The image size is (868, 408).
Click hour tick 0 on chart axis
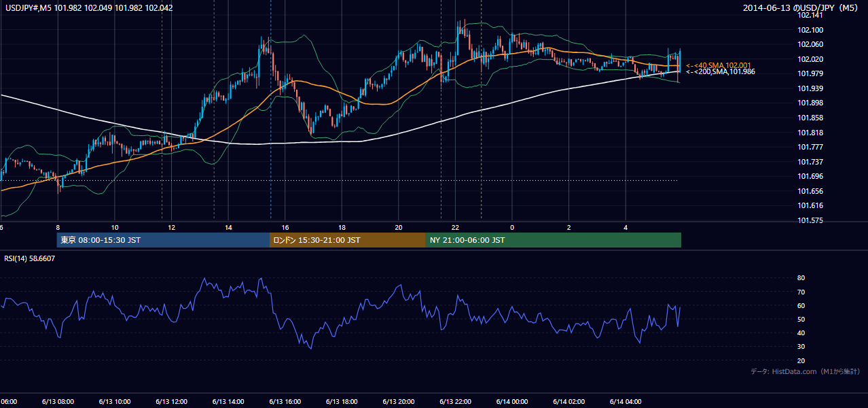[x=512, y=227]
